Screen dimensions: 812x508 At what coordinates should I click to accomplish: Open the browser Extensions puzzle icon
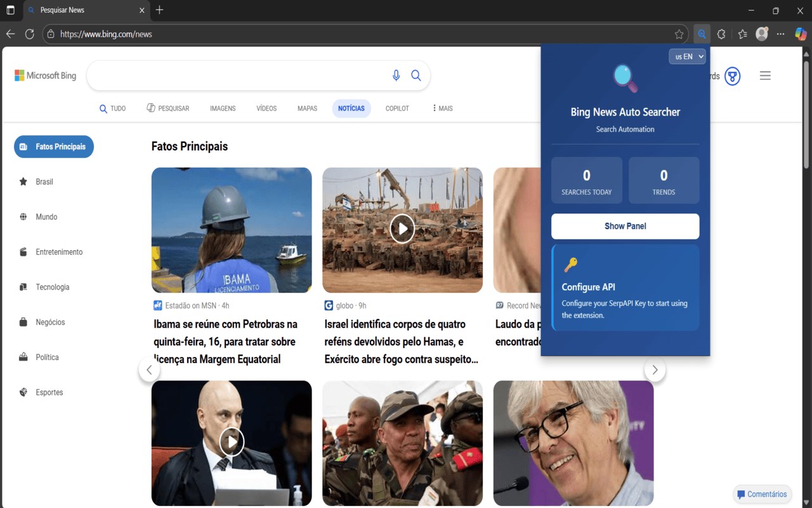[721, 34]
